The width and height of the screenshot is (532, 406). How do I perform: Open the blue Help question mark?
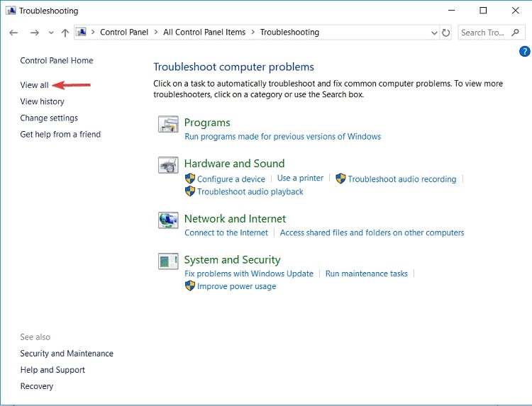(x=524, y=52)
